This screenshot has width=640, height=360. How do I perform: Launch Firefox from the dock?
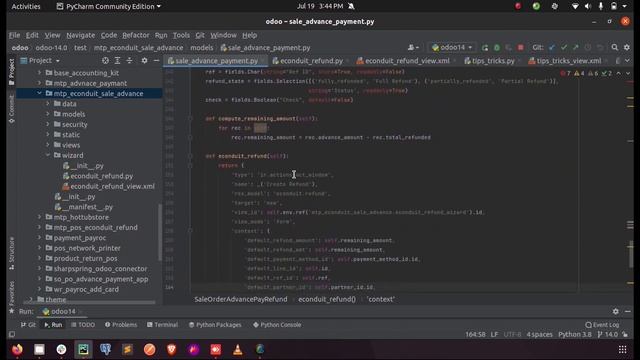(17, 349)
